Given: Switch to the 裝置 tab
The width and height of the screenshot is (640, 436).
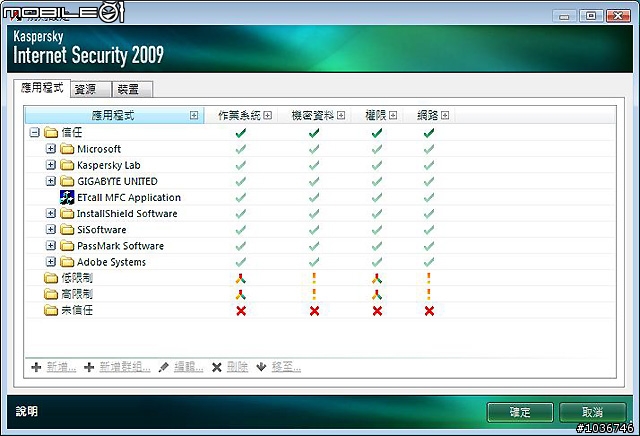Looking at the screenshot, I should point(132,89).
